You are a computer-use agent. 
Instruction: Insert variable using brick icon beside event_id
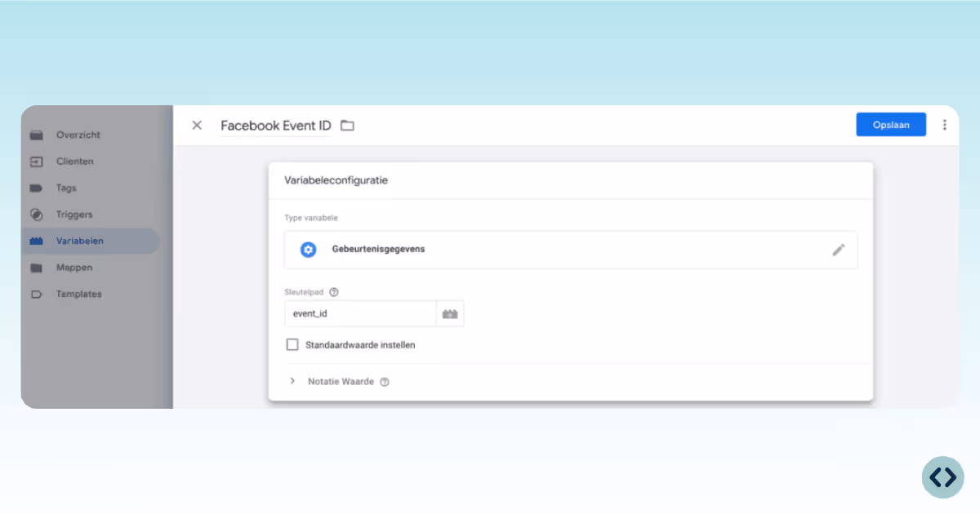450,313
